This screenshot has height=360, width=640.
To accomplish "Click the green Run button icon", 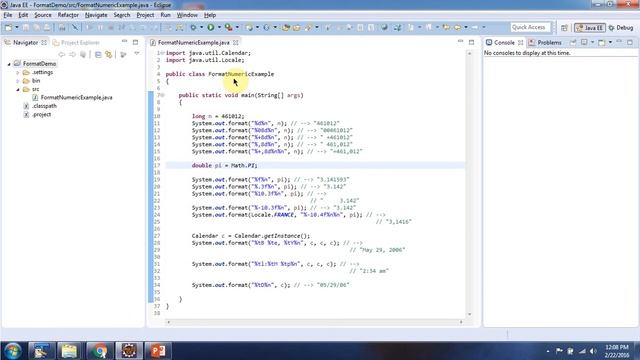I will point(211,27).
